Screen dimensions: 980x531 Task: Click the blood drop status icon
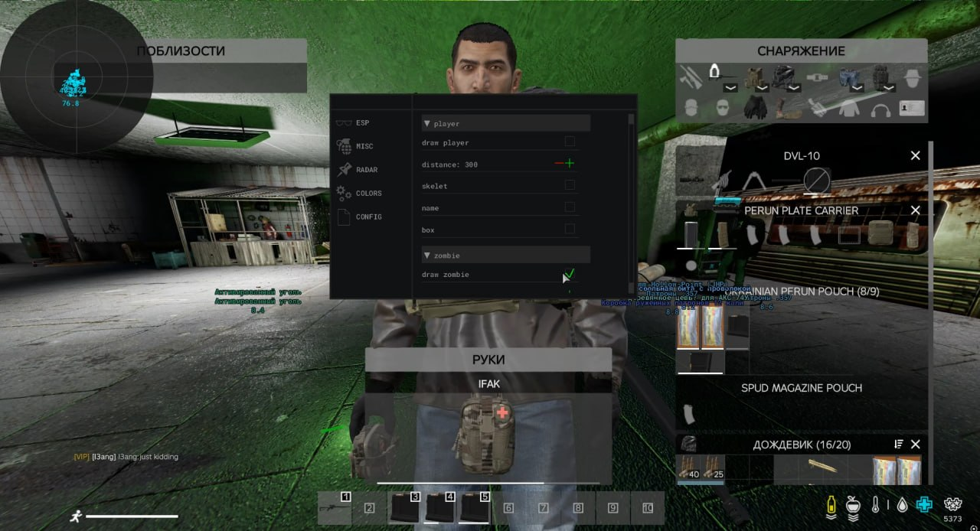tap(902, 505)
